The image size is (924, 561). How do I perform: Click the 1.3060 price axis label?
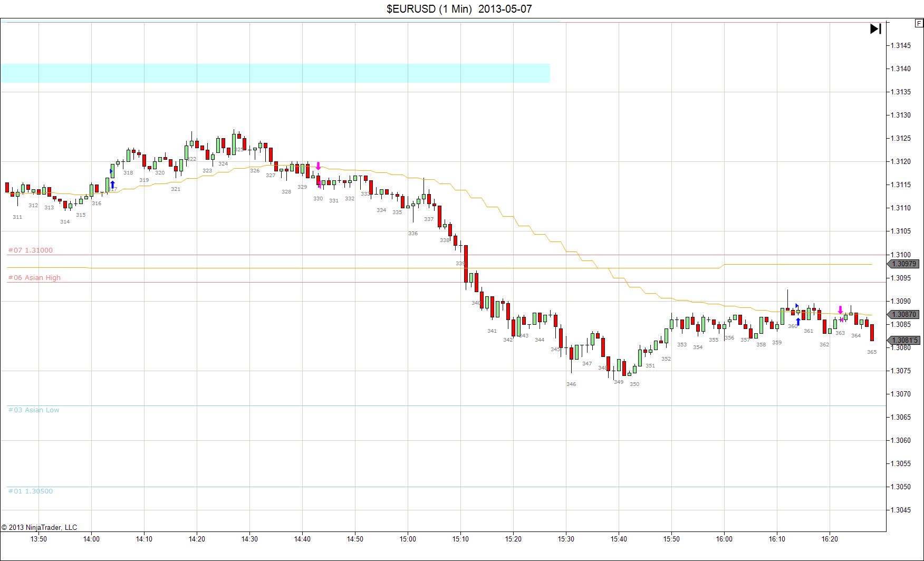pyautogui.click(x=901, y=441)
